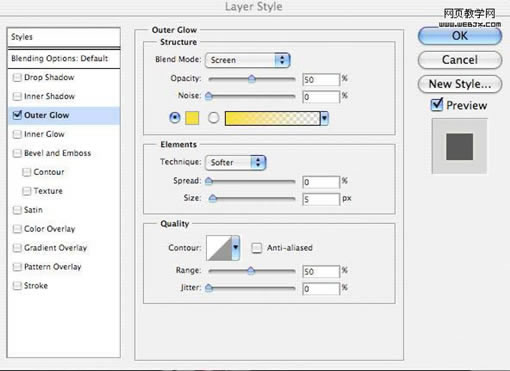
Task: Expand the Contour dropdown arrow
Action: (x=236, y=248)
